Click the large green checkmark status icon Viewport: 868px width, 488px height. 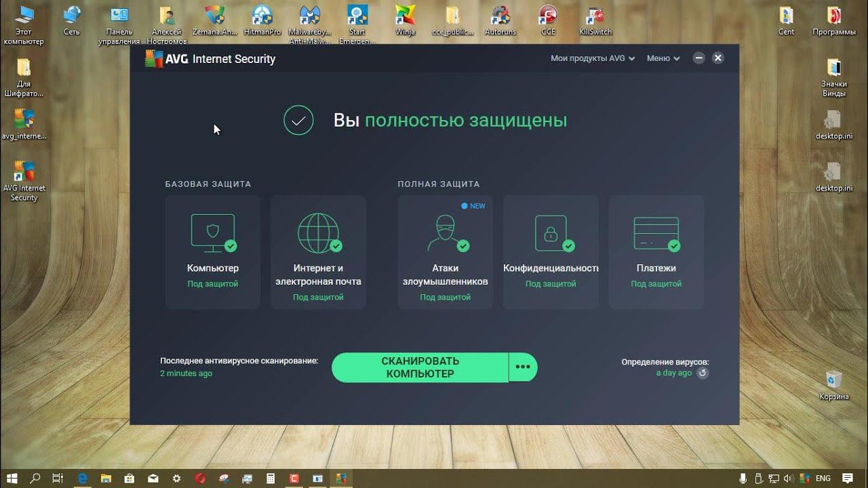298,121
